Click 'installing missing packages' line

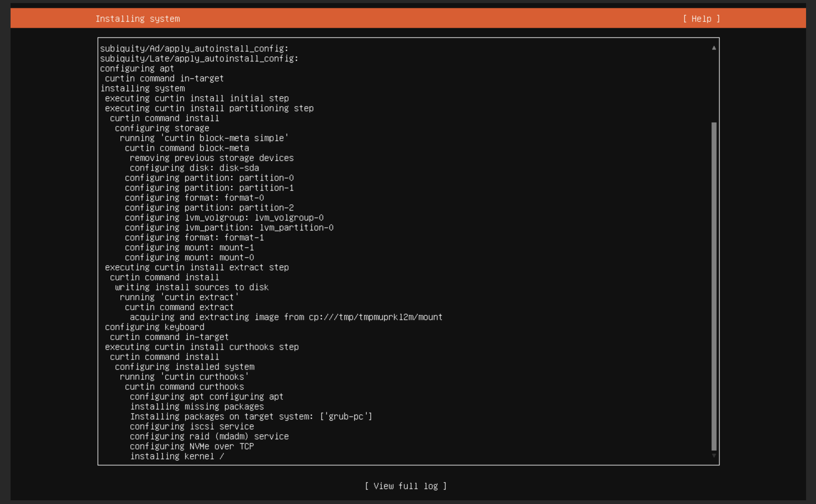pyautogui.click(x=197, y=407)
